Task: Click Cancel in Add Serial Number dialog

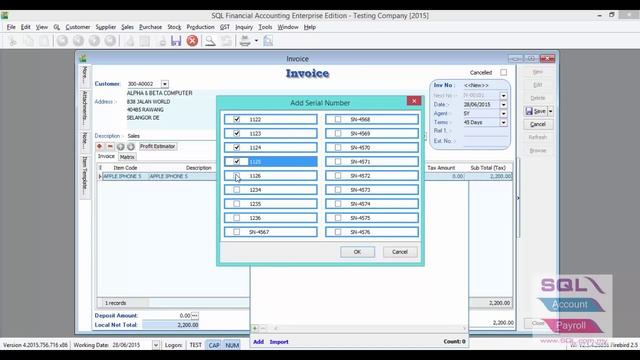Action: pos(400,252)
